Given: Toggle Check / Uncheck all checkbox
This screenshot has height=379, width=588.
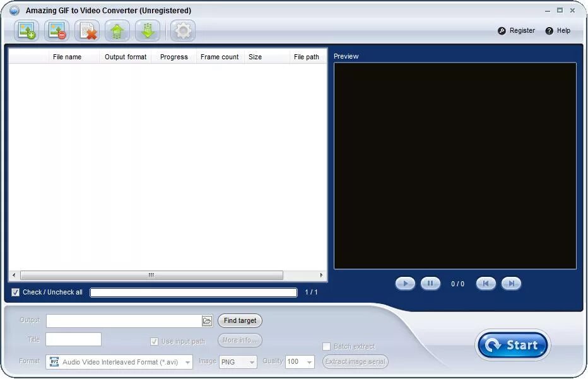Looking at the screenshot, I should [15, 292].
